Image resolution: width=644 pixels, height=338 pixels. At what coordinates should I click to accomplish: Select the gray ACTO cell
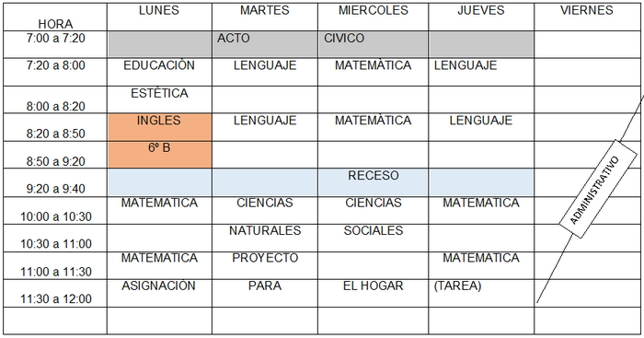tap(265, 44)
